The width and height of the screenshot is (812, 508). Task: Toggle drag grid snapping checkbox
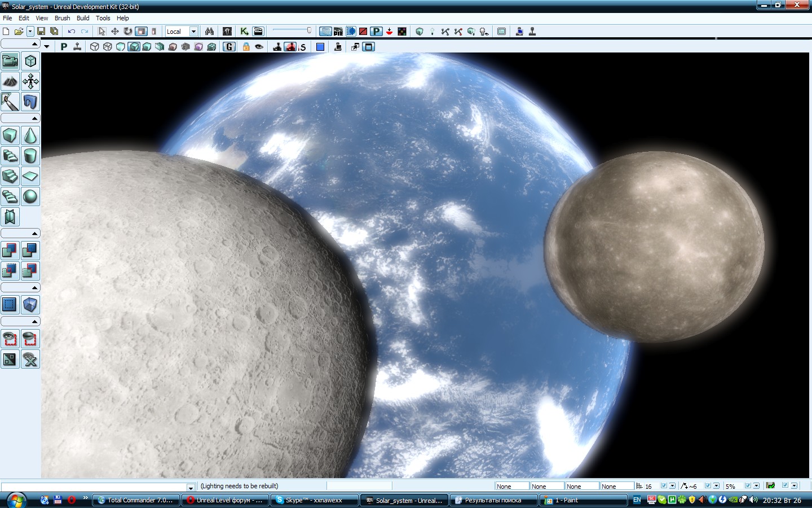[664, 485]
